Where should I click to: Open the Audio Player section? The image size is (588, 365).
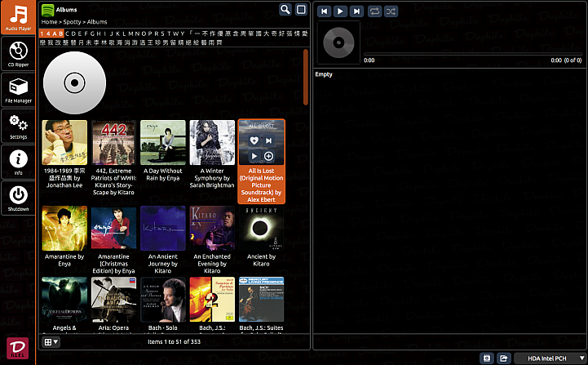coord(18,17)
